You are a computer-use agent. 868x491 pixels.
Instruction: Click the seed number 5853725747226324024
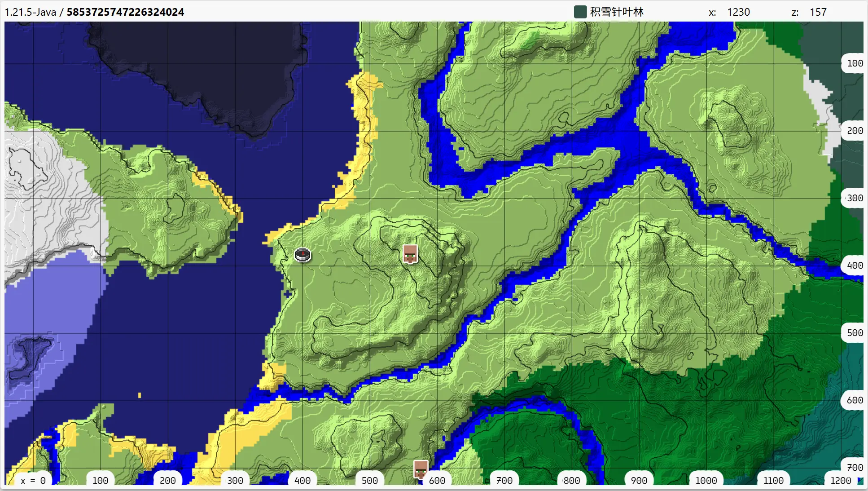click(x=125, y=12)
